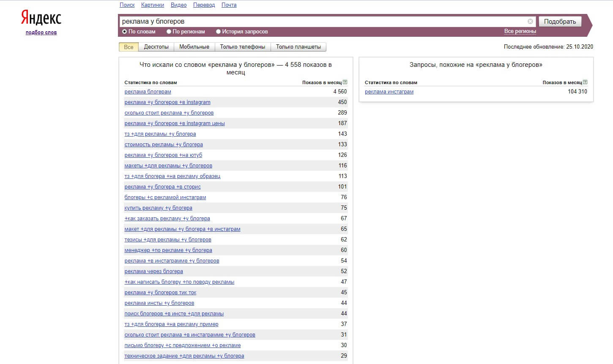Select the По словам radio button
Image resolution: width=613 pixels, height=364 pixels.
(x=125, y=32)
